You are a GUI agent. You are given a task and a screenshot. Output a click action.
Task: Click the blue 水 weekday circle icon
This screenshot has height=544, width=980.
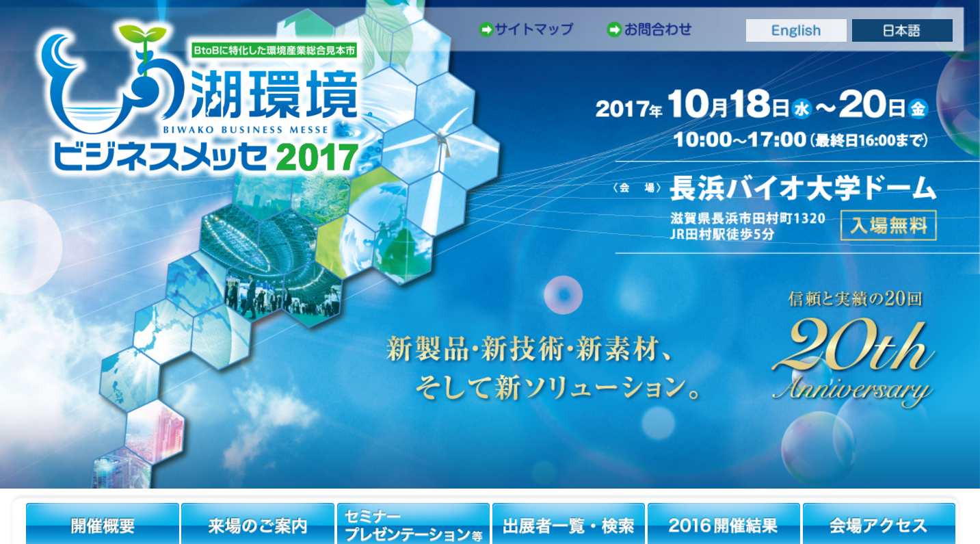802,108
